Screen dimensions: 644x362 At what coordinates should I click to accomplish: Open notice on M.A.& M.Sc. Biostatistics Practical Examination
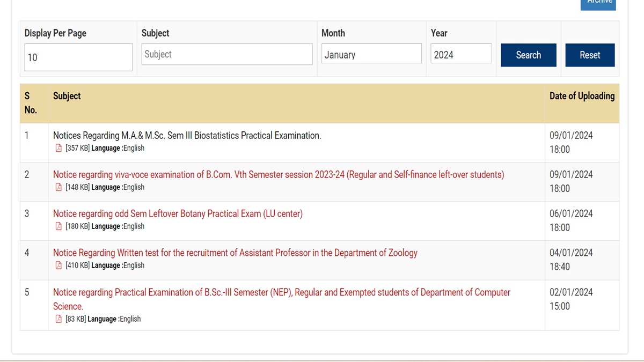tap(187, 136)
